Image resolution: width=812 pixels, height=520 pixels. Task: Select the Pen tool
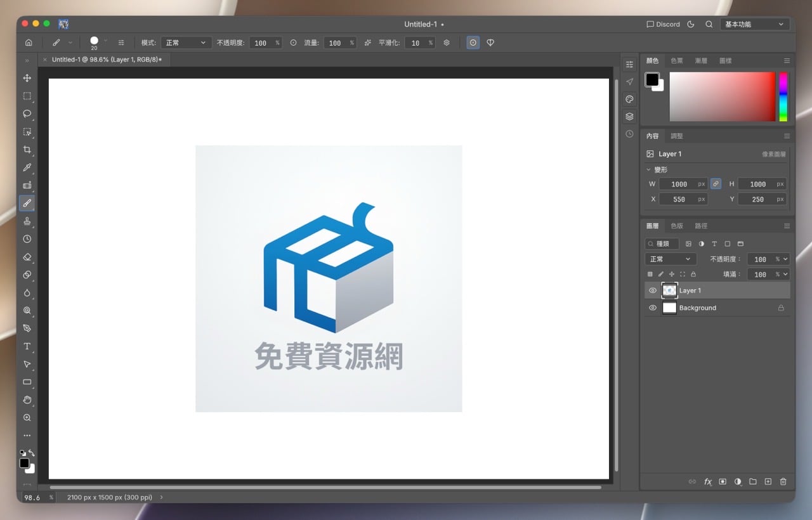[x=27, y=328]
